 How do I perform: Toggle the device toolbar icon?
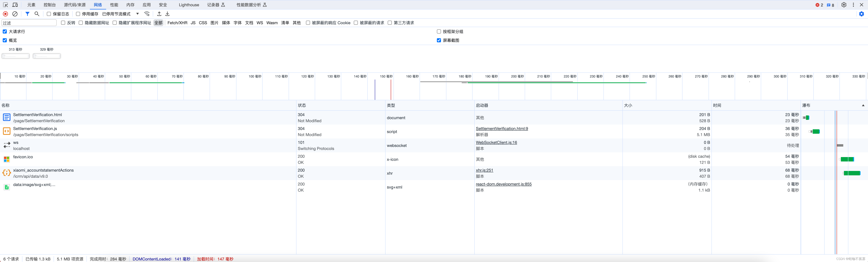[x=15, y=5]
